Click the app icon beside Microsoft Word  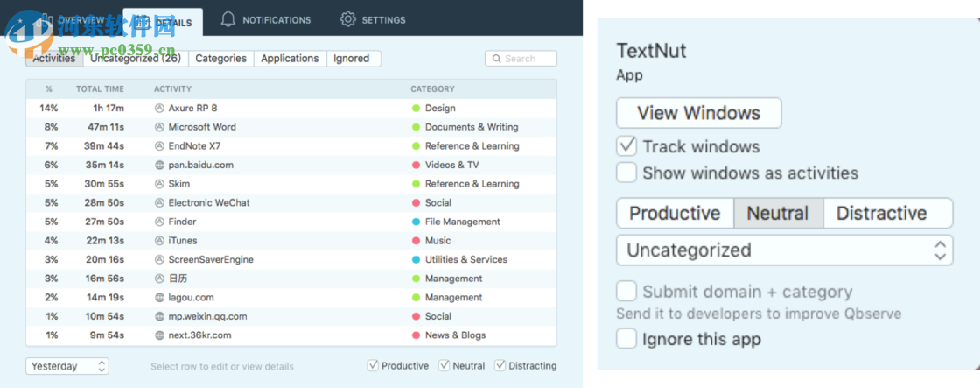click(x=159, y=127)
